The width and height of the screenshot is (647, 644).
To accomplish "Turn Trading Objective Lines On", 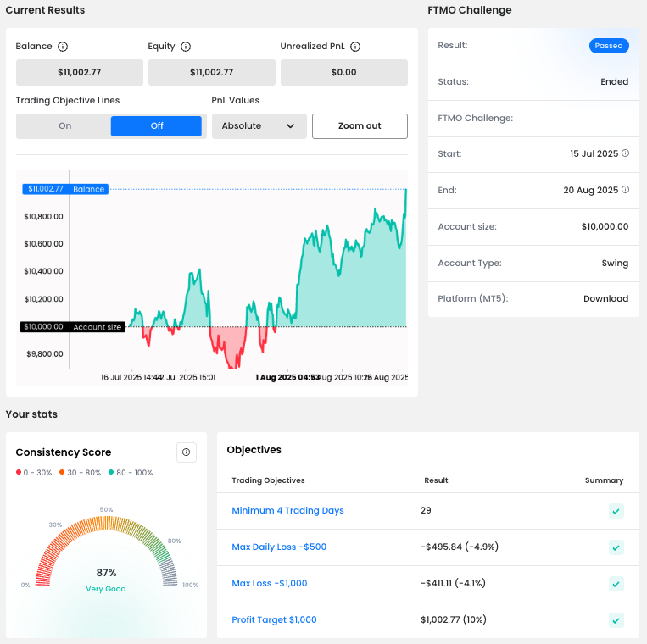I will [64, 126].
